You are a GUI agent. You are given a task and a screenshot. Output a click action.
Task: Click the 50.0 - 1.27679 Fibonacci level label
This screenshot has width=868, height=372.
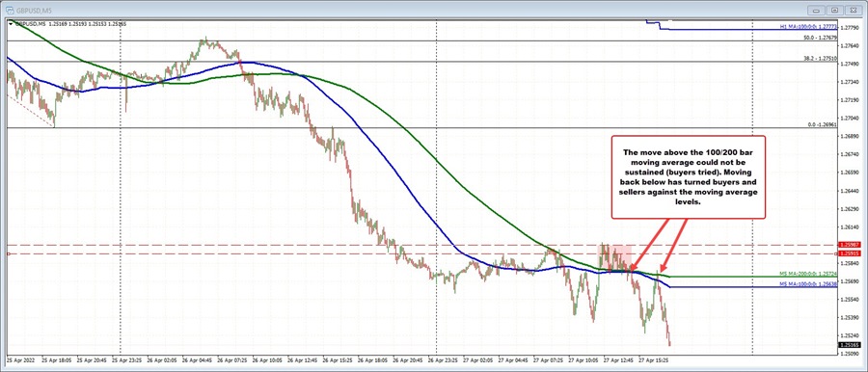(820, 37)
